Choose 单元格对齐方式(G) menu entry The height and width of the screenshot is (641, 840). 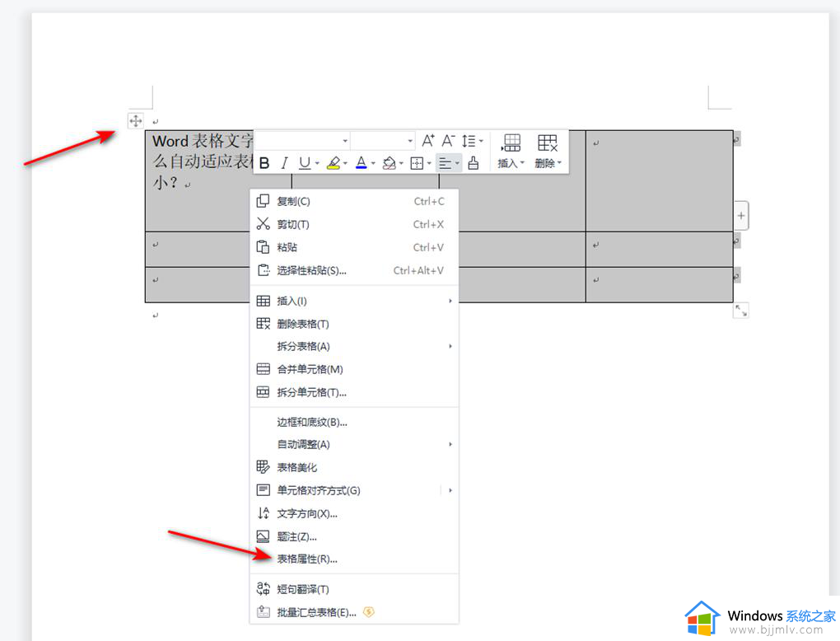point(346,490)
